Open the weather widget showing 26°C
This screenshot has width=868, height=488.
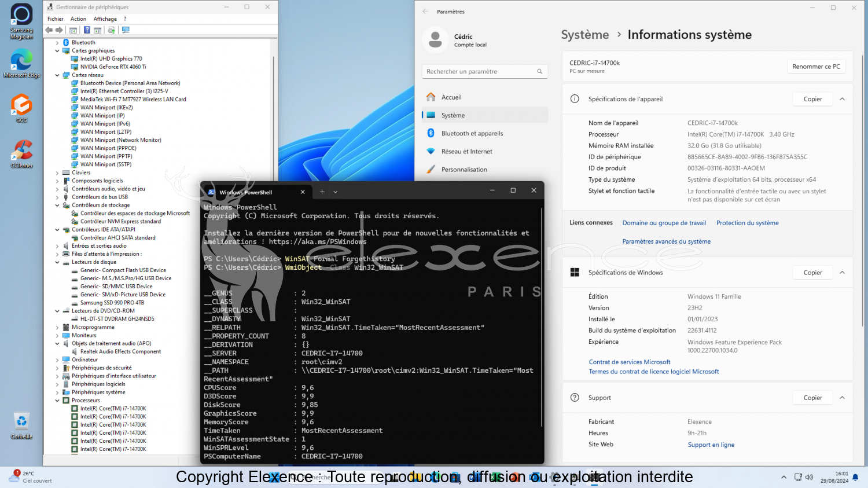point(31,477)
